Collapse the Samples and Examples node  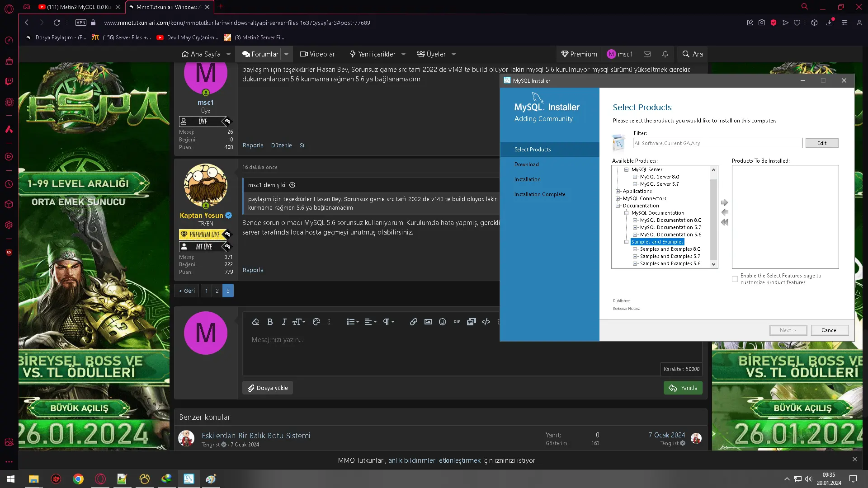click(x=627, y=242)
